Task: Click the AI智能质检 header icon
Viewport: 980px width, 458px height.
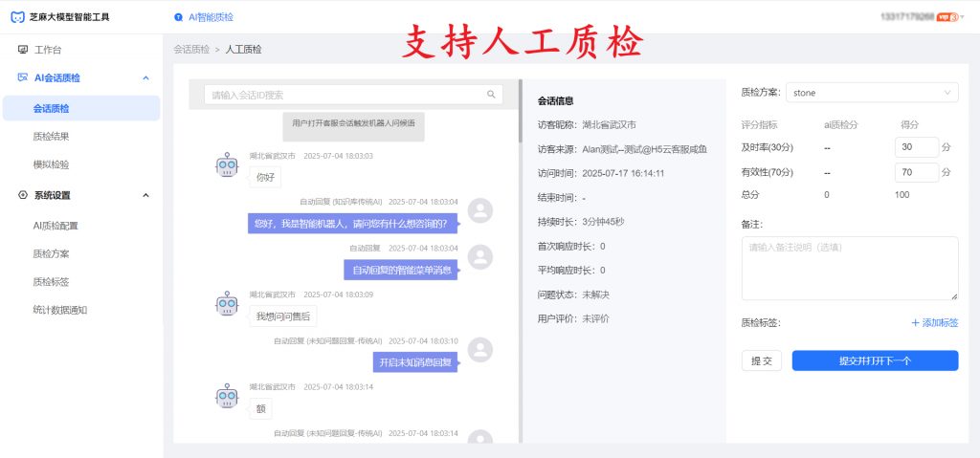Action: tap(179, 17)
